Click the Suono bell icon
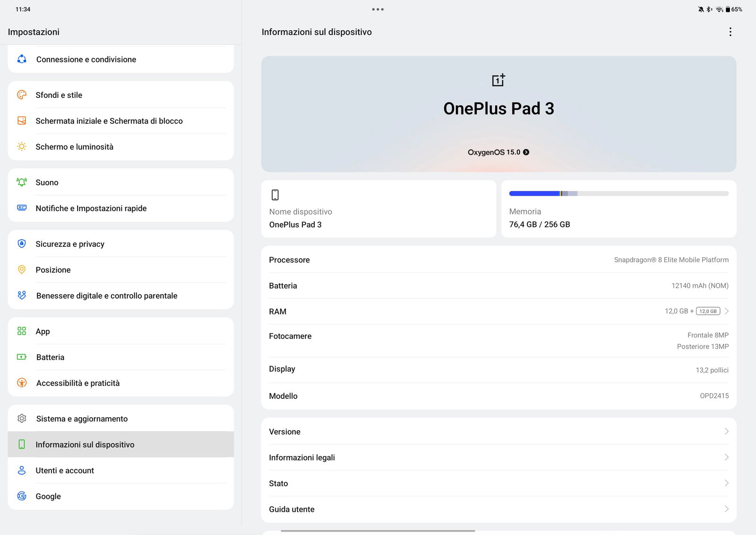756x535 pixels. [x=22, y=182]
